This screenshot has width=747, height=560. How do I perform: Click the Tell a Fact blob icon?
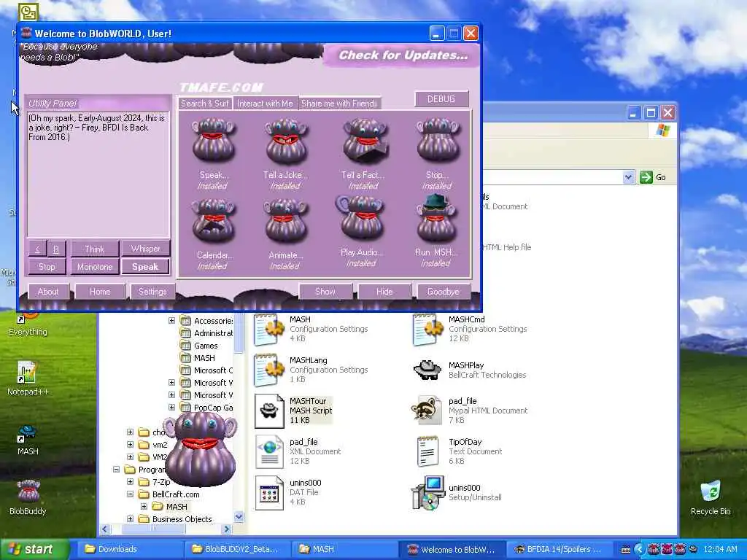point(364,141)
